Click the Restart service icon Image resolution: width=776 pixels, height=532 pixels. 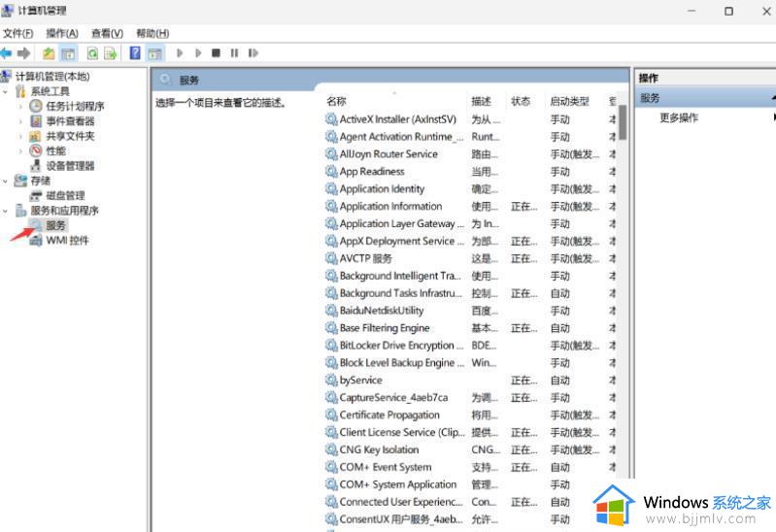[x=253, y=53]
